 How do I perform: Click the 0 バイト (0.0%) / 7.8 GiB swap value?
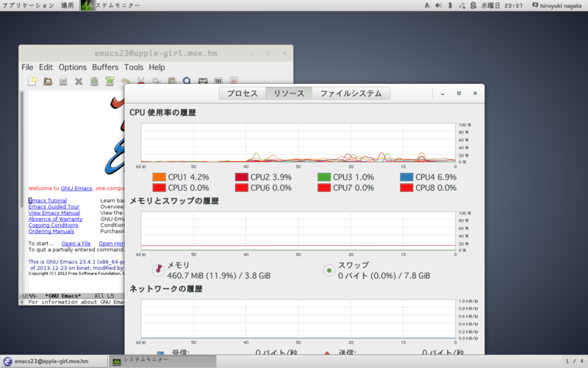384,275
